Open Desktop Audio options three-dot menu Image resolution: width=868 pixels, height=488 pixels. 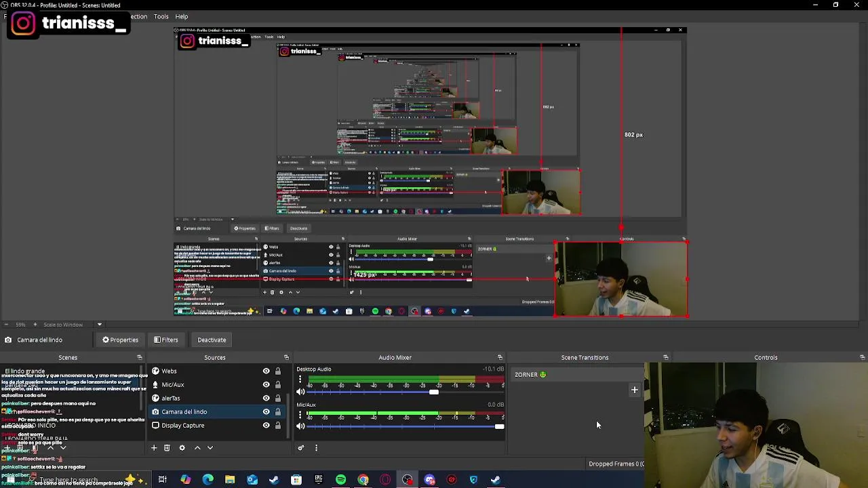pyautogui.click(x=300, y=380)
